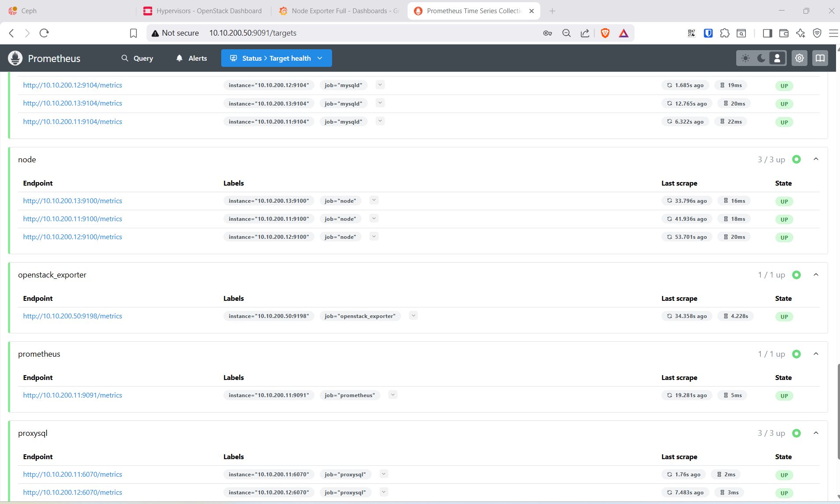Click the openstack_exporter green health indicator
This screenshot has width=840, height=504.
coord(796,275)
